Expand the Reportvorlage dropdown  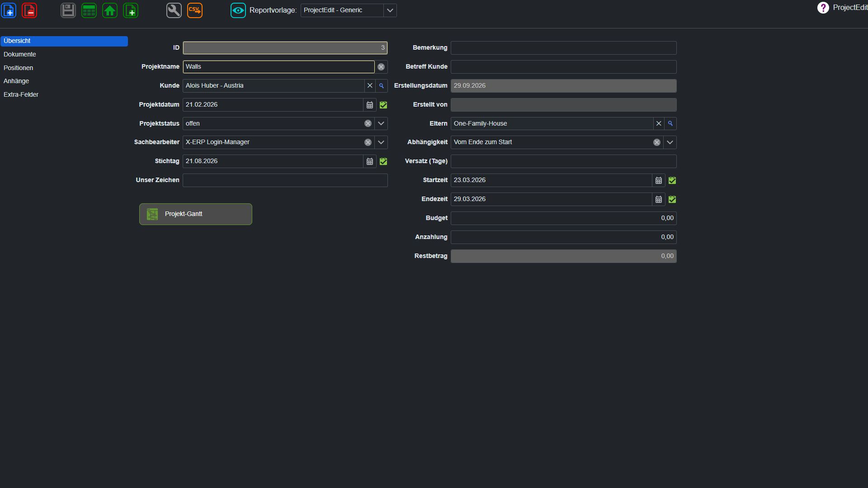point(390,10)
